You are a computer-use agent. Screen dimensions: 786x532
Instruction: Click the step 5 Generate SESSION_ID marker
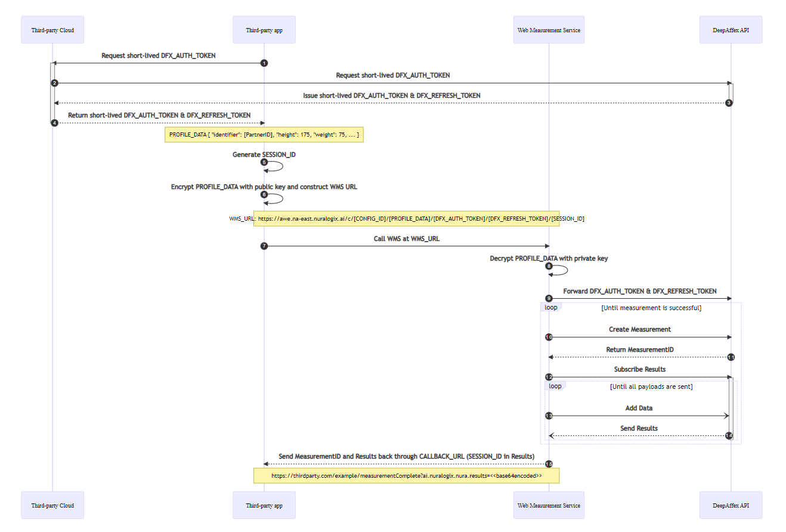tap(264, 162)
